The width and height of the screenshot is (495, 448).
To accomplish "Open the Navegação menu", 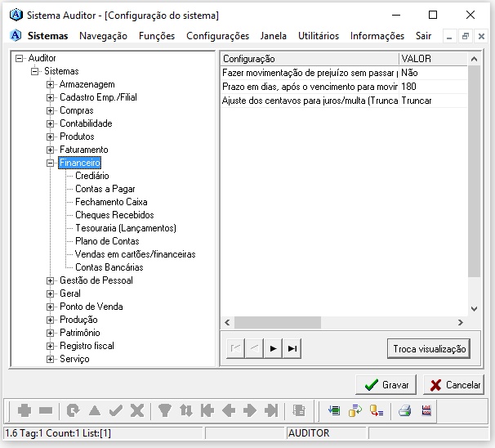I will pos(103,36).
